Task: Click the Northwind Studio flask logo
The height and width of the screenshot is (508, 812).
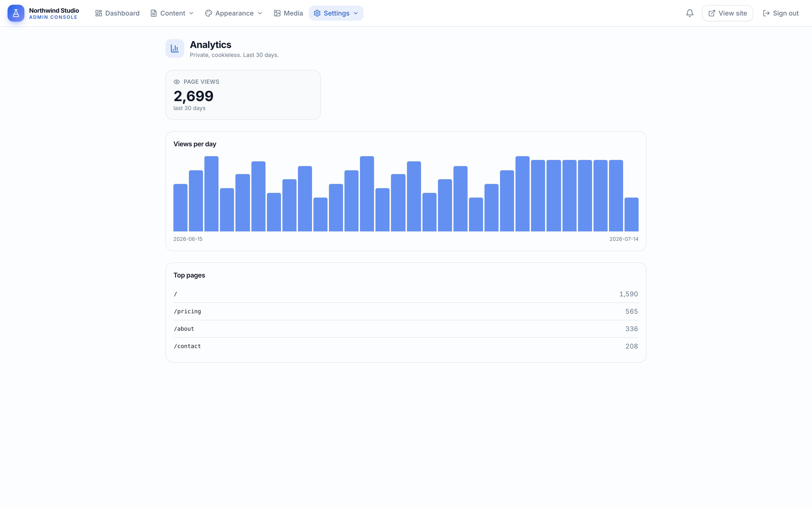Action: 16,13
